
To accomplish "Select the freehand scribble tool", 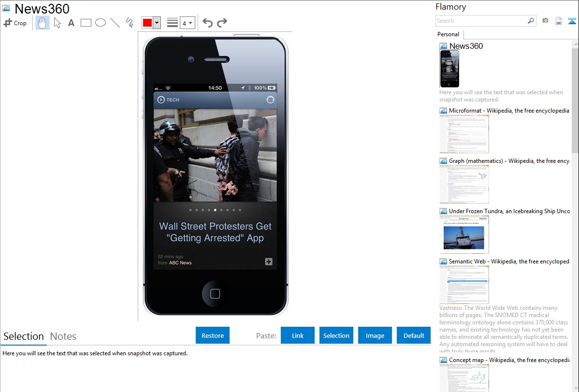I will 130,23.
